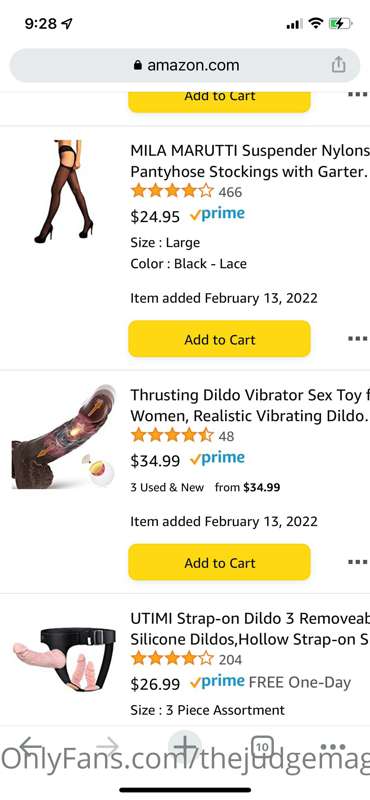Viewport: 370px width, 800px height.
Task: Tap the partially visible top Add to Cart
Action: coord(219,102)
